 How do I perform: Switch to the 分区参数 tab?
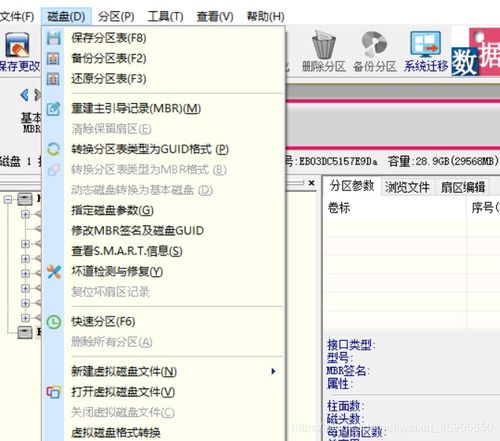[x=352, y=186]
